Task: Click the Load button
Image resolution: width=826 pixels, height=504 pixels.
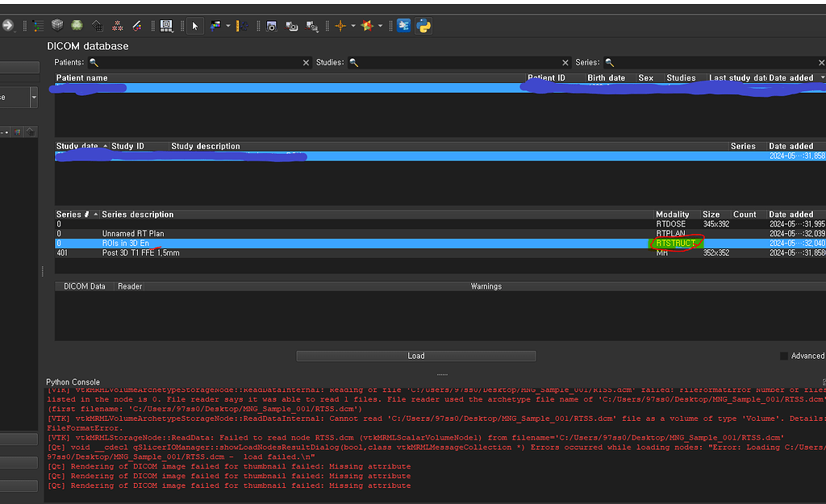Action: coord(415,356)
